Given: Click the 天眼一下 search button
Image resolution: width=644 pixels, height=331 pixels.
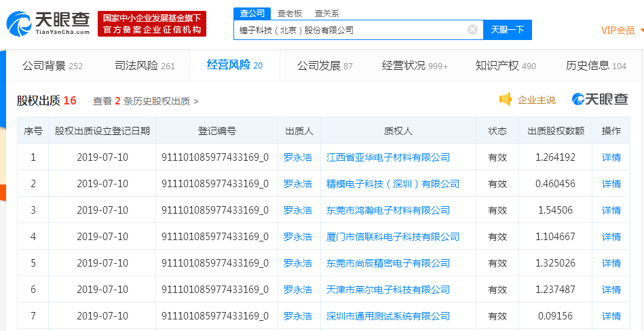Looking at the screenshot, I should pos(508,30).
